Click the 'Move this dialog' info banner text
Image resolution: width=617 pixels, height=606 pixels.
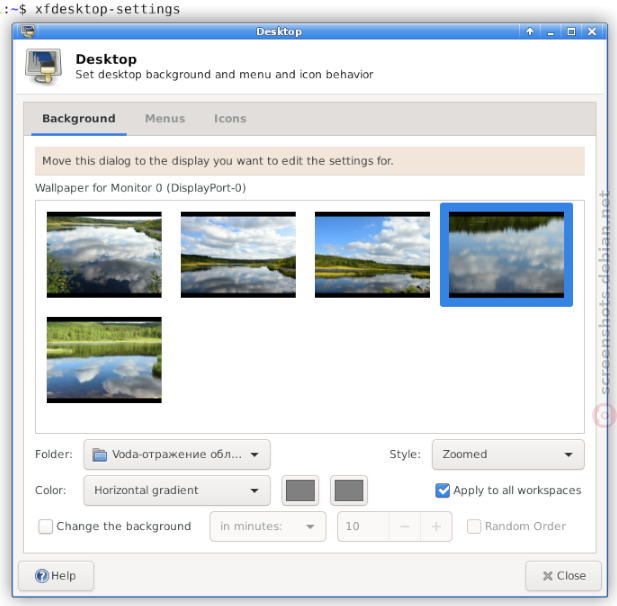[x=218, y=161]
